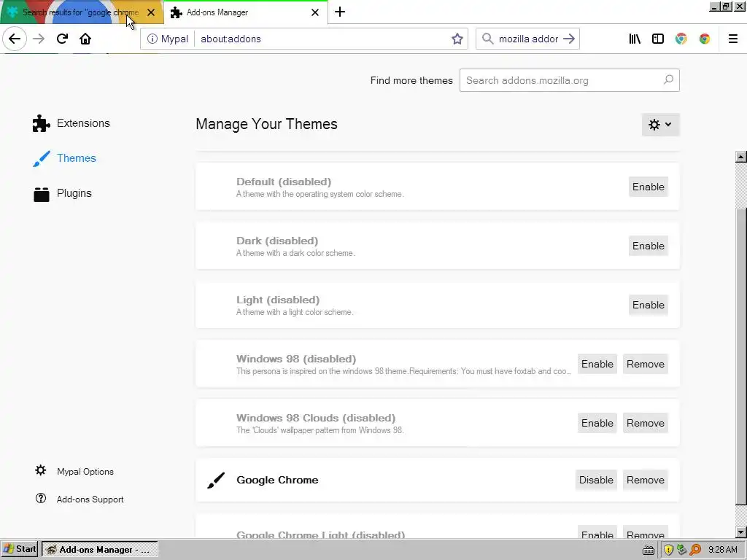The width and height of the screenshot is (747, 560).
Task: Click the second Chrome-logo toolbar icon
Action: pyautogui.click(x=705, y=39)
